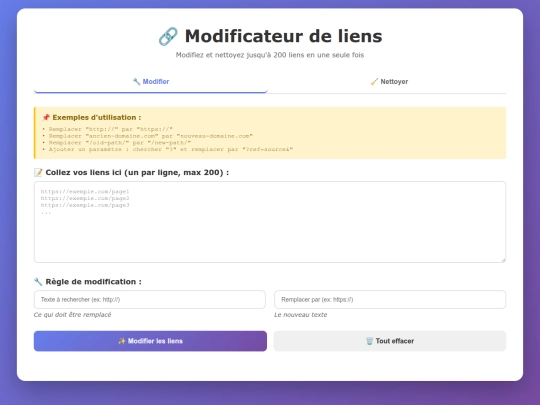Viewport: 540px width, 405px height.
Task: Click the Tout effacer button
Action: tap(390, 341)
